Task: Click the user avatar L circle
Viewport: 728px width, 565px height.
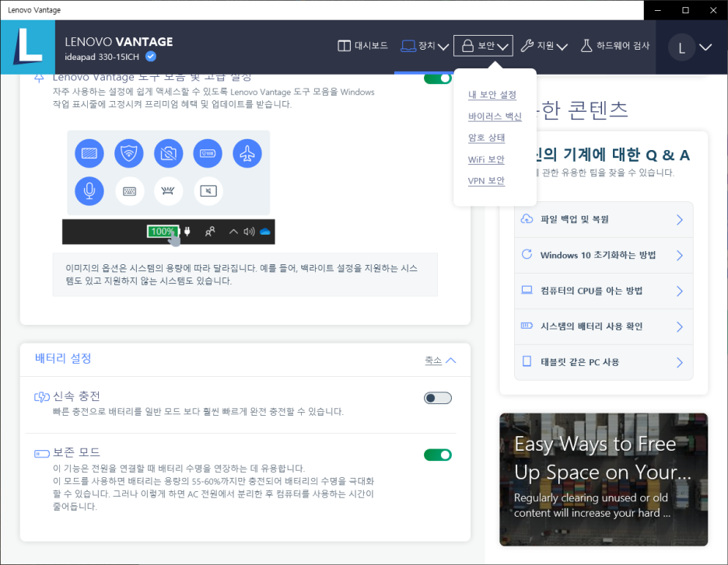Action: (681, 47)
